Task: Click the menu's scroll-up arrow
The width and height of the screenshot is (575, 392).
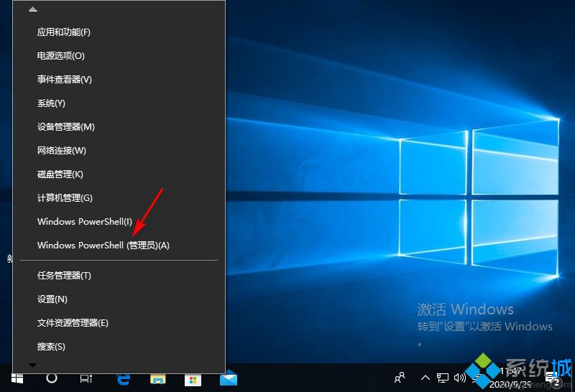Action: [x=33, y=9]
